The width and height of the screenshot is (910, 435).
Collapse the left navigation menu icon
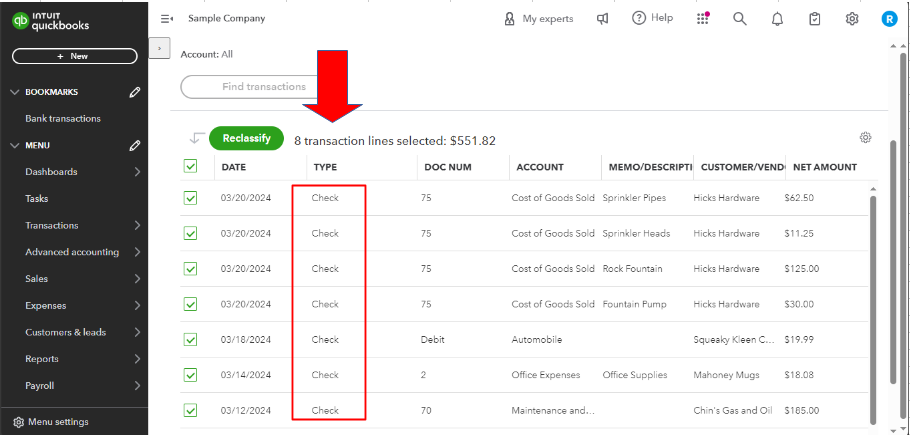click(167, 19)
